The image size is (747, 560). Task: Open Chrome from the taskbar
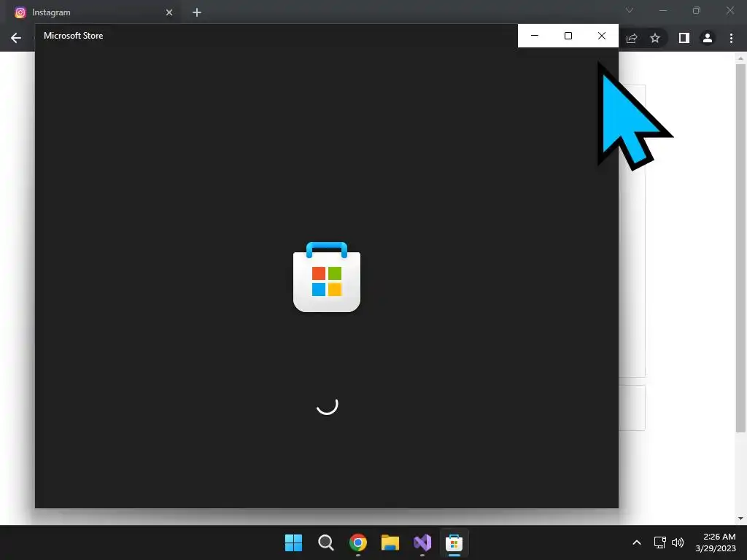click(357, 542)
